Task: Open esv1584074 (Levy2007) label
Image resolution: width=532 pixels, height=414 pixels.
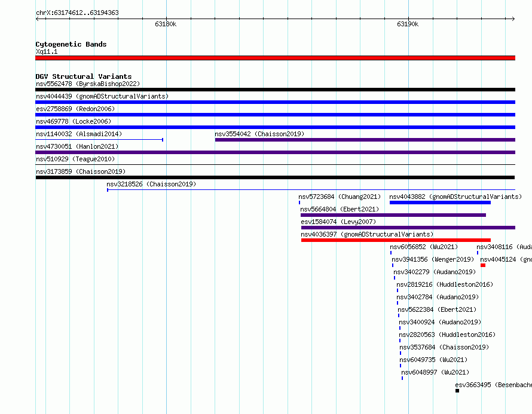Action: (338, 222)
